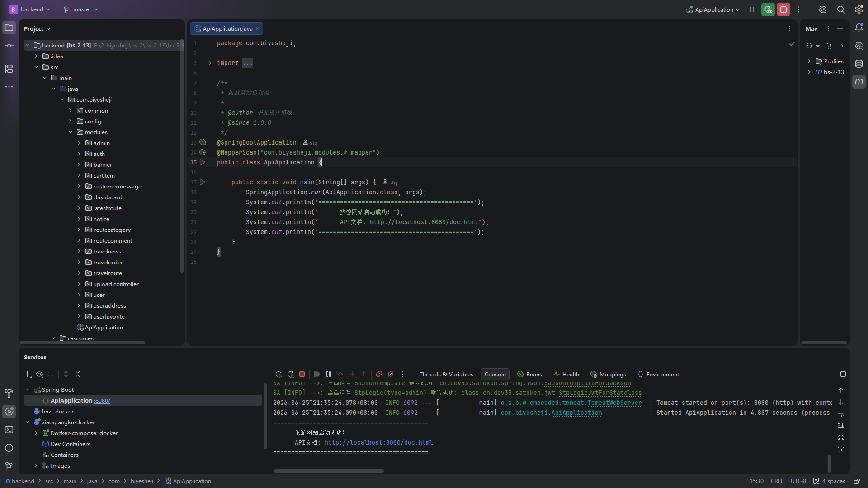The width and height of the screenshot is (868, 488).
Task: Clear all console output
Action: pyautogui.click(x=841, y=449)
